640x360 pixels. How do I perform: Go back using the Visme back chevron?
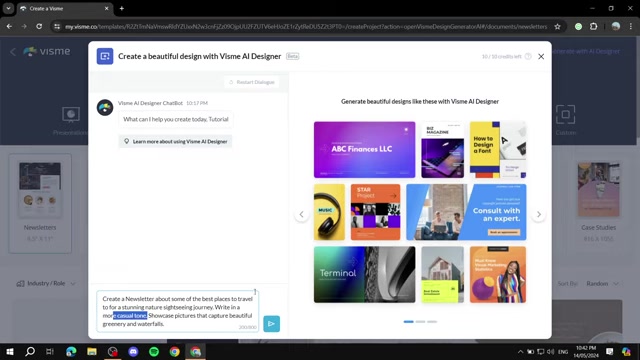13,52
